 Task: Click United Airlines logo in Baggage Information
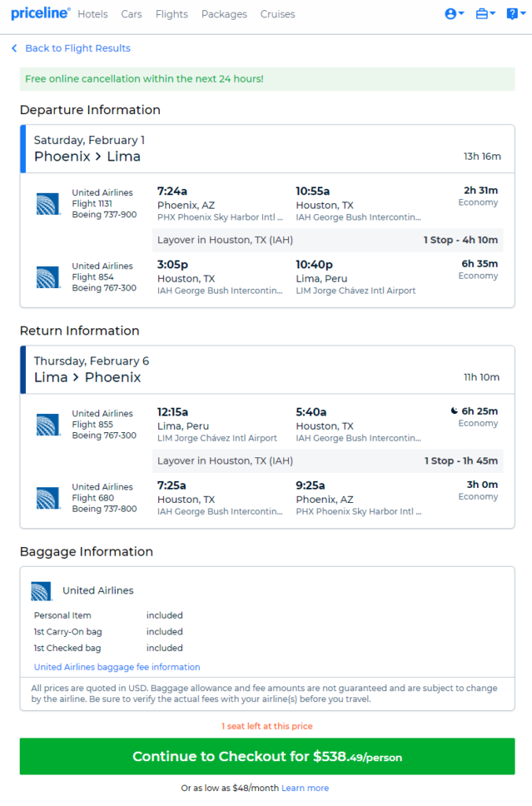[x=42, y=591]
